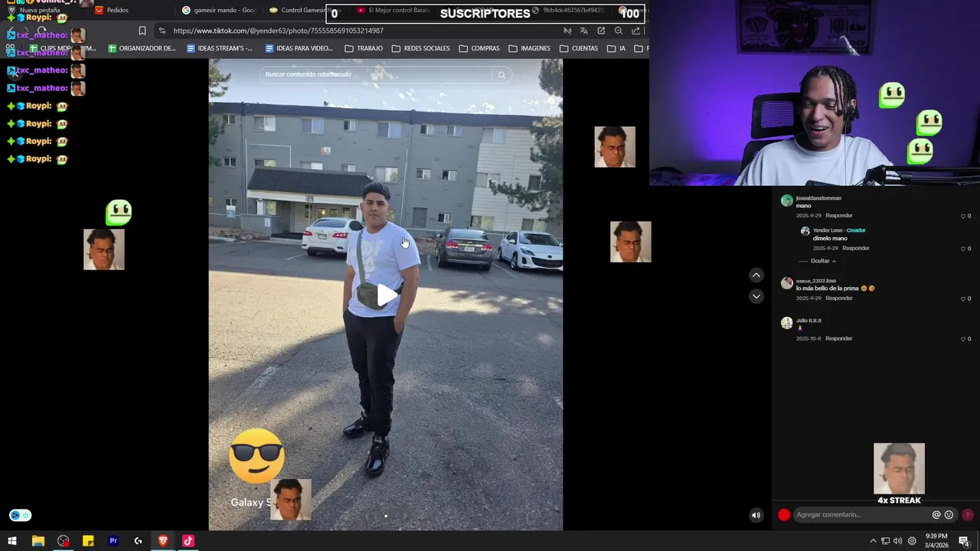Open the IDEAS PARA VIDEO... bookmark
This screenshot has height=551, width=980.
[x=299, y=48]
